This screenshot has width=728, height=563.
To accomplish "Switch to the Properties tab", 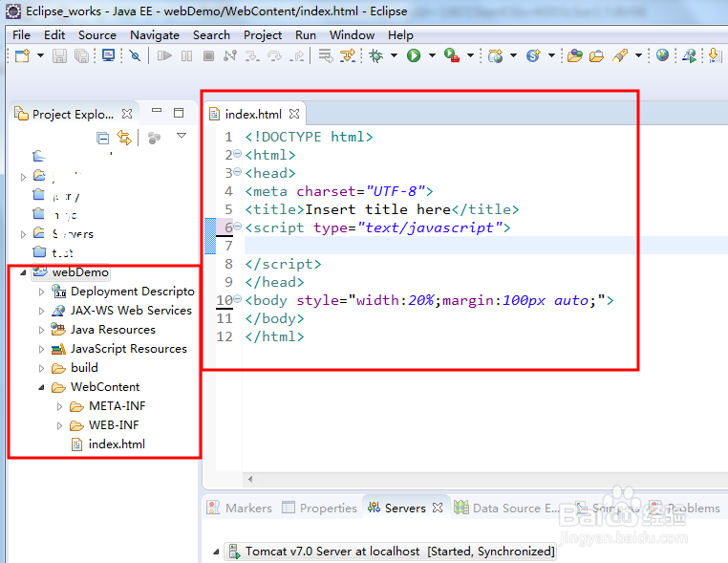I will 319,508.
